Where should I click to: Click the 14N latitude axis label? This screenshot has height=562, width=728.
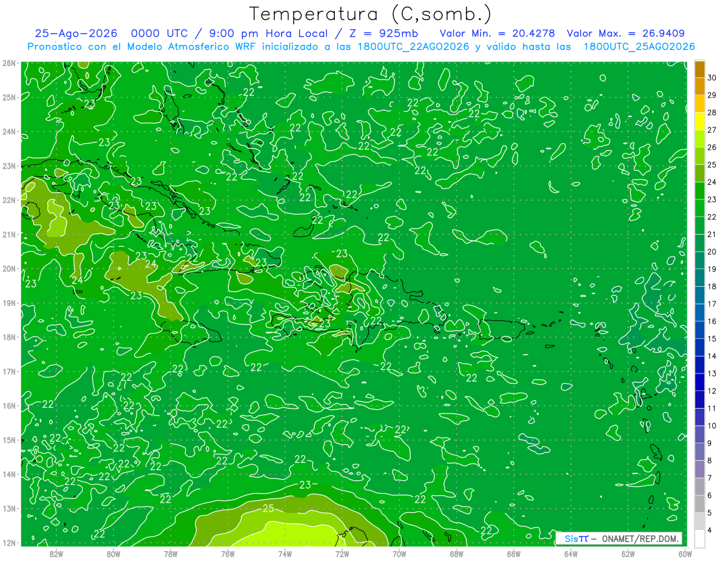pyautogui.click(x=8, y=474)
